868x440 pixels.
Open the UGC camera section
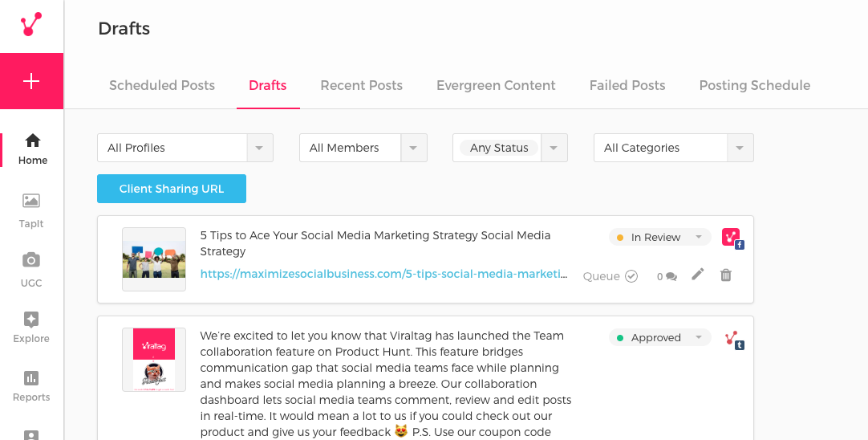pos(31,269)
